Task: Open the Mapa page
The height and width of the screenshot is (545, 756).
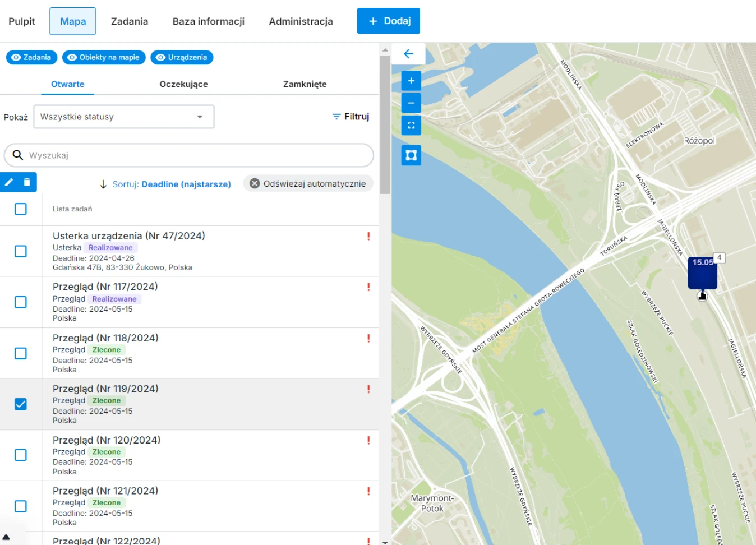Action: 73,21
